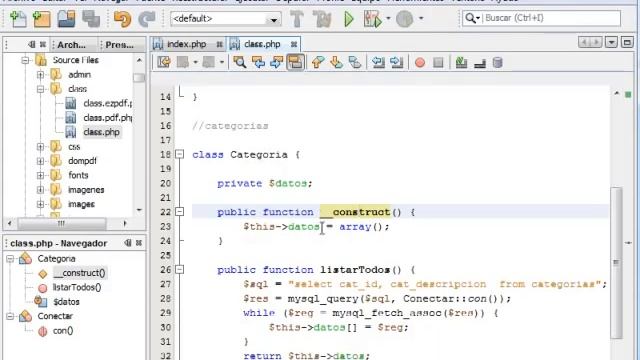Viewport: 640px width, 360px height.
Task: Switch to the index.php editor tab
Action: coord(187,44)
